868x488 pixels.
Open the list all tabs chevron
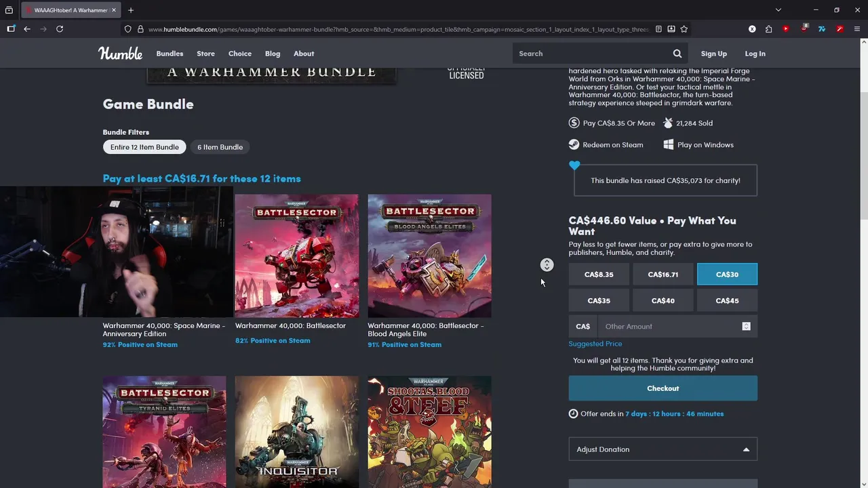(778, 10)
